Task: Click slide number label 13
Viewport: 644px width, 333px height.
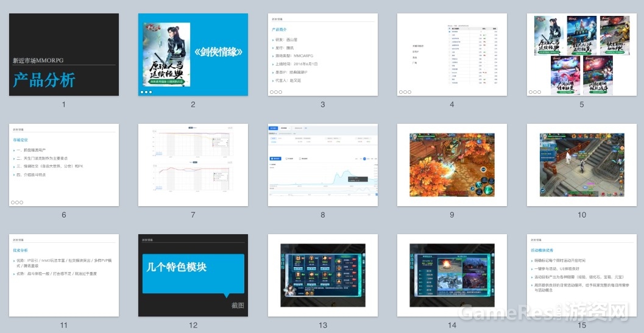Action: pos(323,325)
